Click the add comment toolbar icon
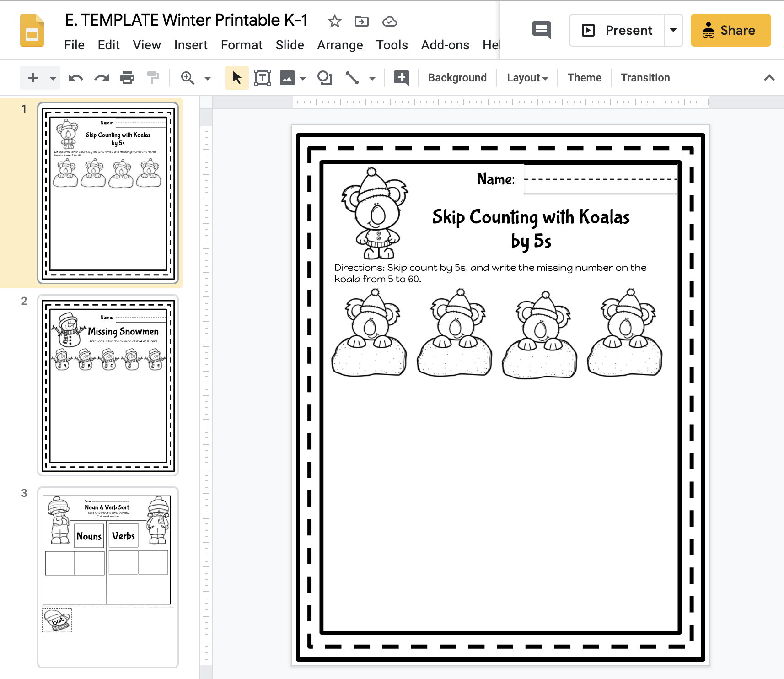784x679 pixels. point(401,78)
